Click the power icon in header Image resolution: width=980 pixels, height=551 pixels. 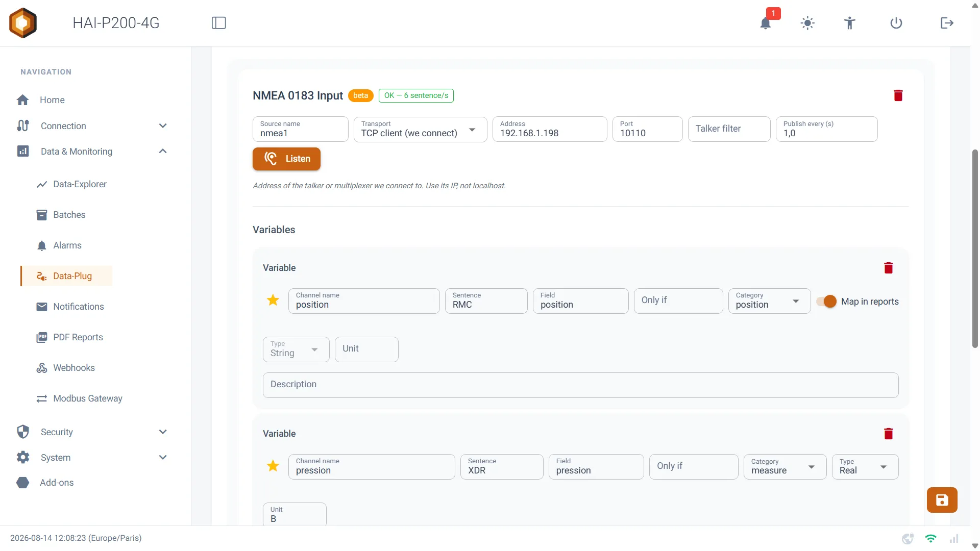tap(896, 23)
